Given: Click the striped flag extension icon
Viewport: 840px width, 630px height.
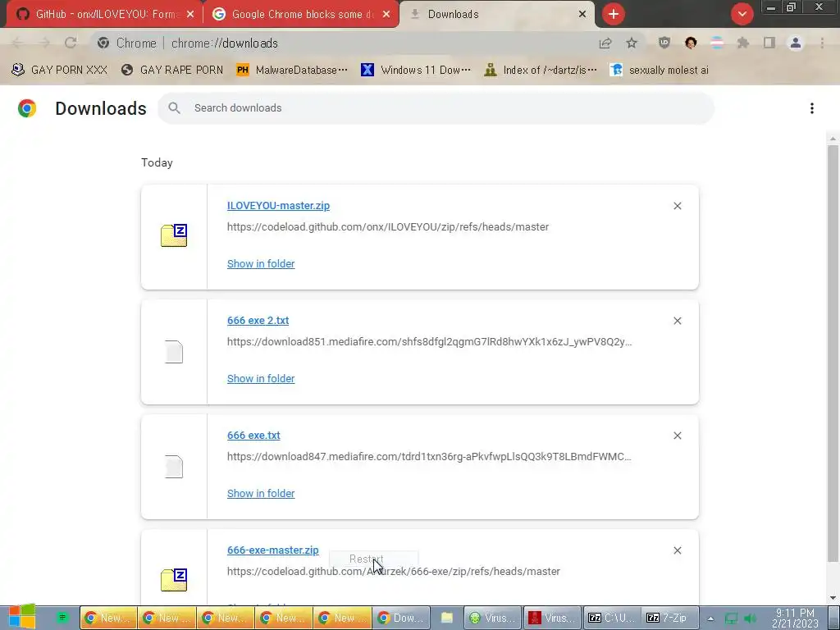Looking at the screenshot, I should pyautogui.click(x=717, y=43).
